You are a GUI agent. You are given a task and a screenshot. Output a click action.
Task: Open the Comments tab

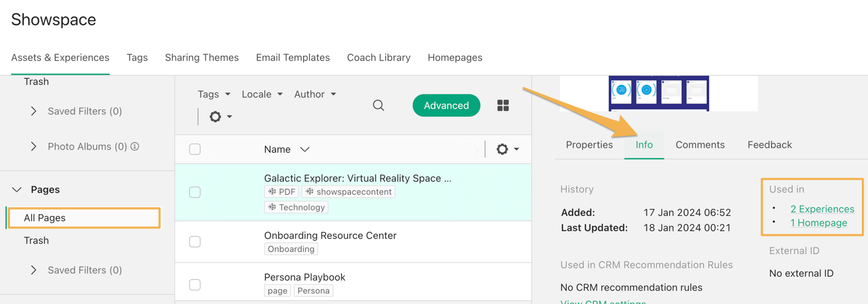point(700,145)
